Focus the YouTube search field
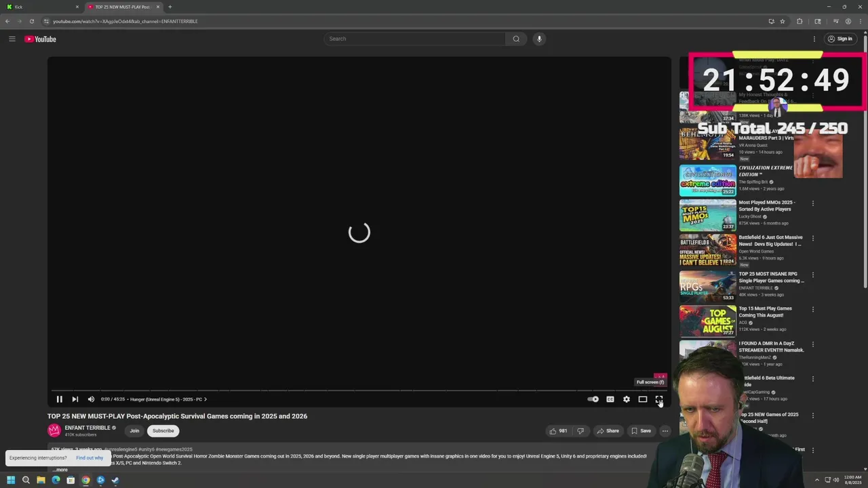The width and height of the screenshot is (868, 488). 415,39
